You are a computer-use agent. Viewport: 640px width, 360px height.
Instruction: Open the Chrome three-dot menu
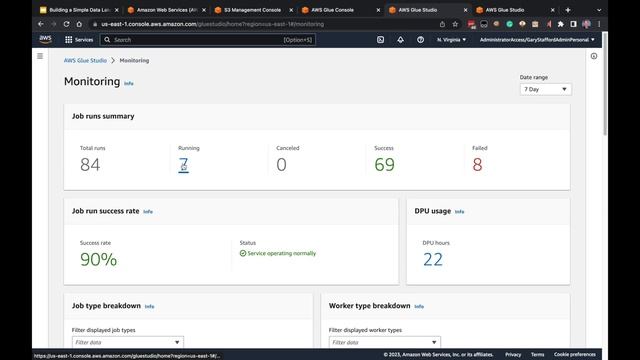599,24
